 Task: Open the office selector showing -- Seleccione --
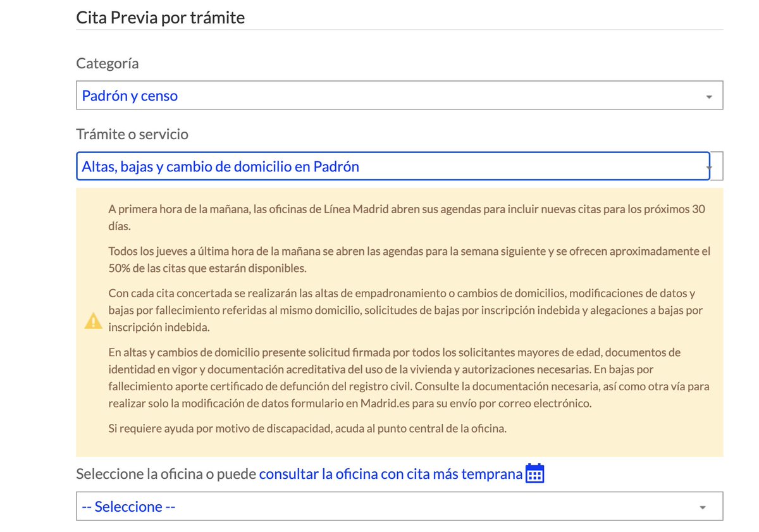[x=399, y=506]
